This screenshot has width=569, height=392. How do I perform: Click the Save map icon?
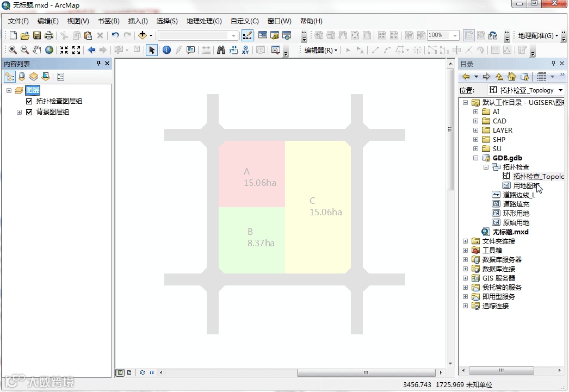pos(36,35)
